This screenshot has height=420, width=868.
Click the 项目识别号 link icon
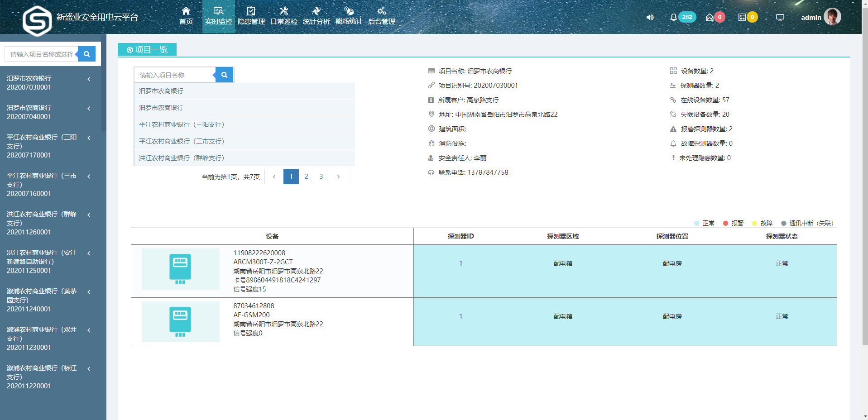click(x=431, y=86)
